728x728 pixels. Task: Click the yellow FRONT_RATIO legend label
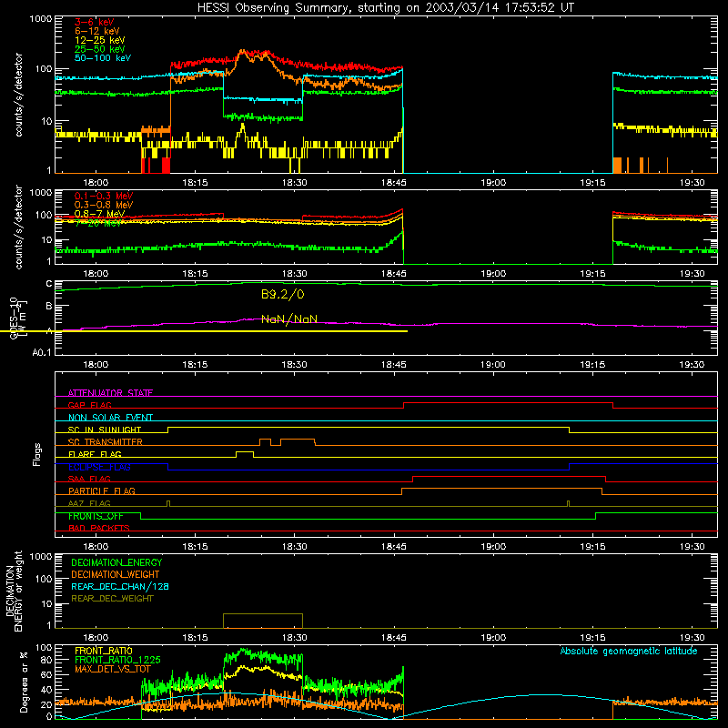[x=104, y=651]
